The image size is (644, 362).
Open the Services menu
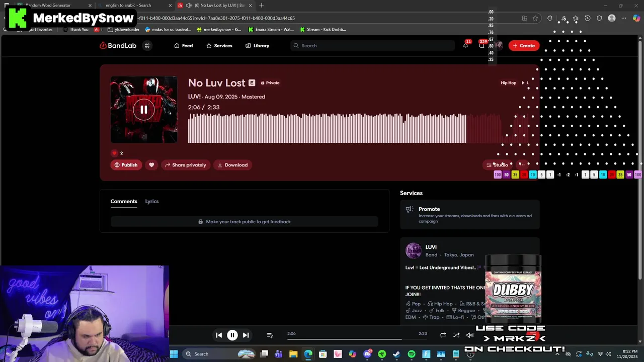click(x=219, y=45)
